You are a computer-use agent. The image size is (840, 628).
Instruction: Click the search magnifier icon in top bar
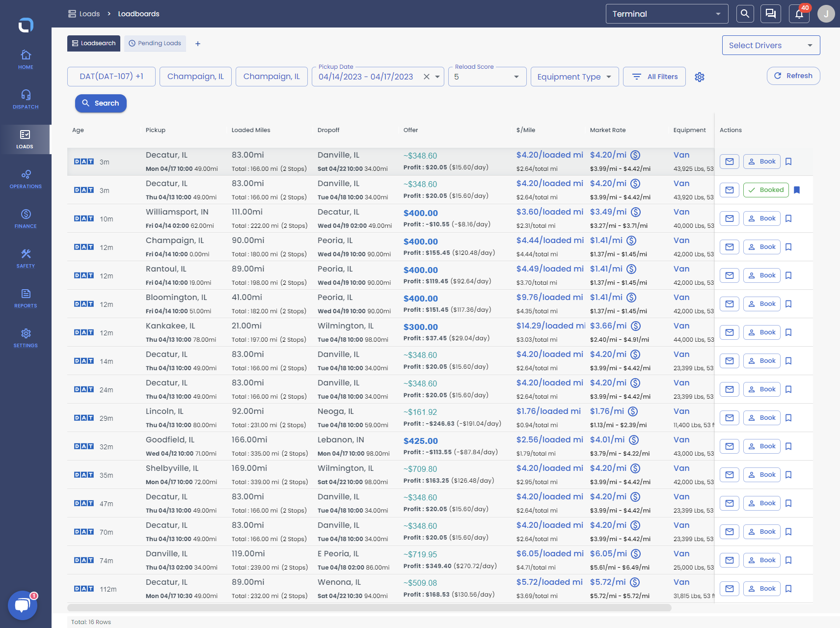(x=745, y=14)
